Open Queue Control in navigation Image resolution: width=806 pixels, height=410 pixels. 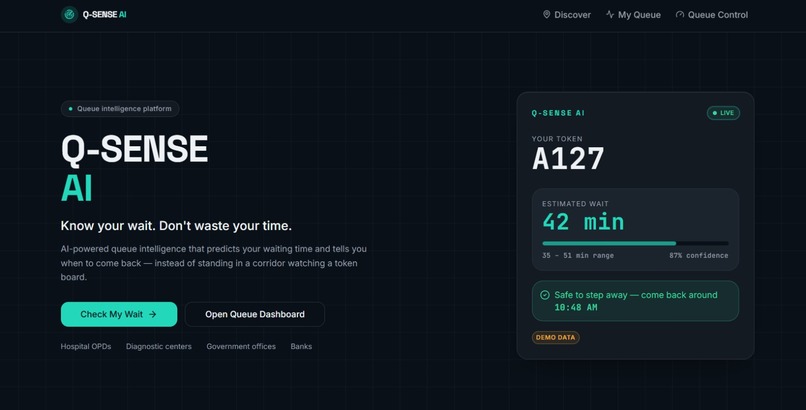(712, 14)
